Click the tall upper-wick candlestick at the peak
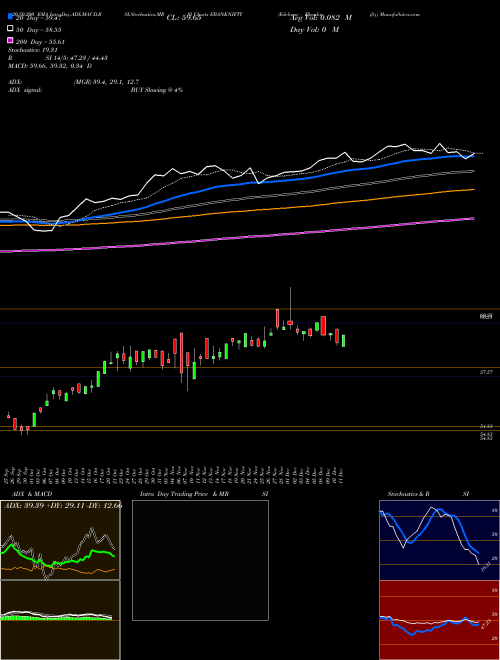Image resolution: width=500 pixels, height=660 pixels. click(290, 308)
